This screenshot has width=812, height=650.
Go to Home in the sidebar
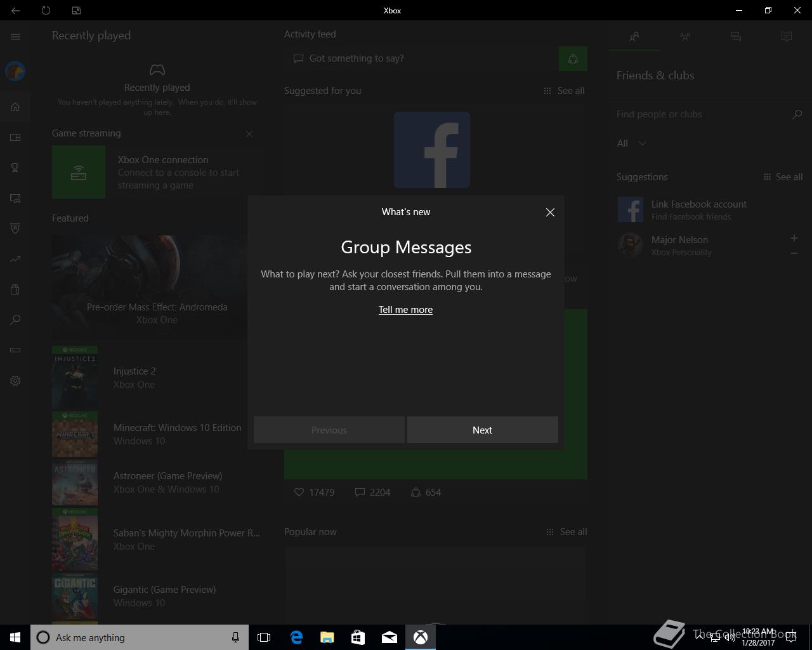coord(15,107)
